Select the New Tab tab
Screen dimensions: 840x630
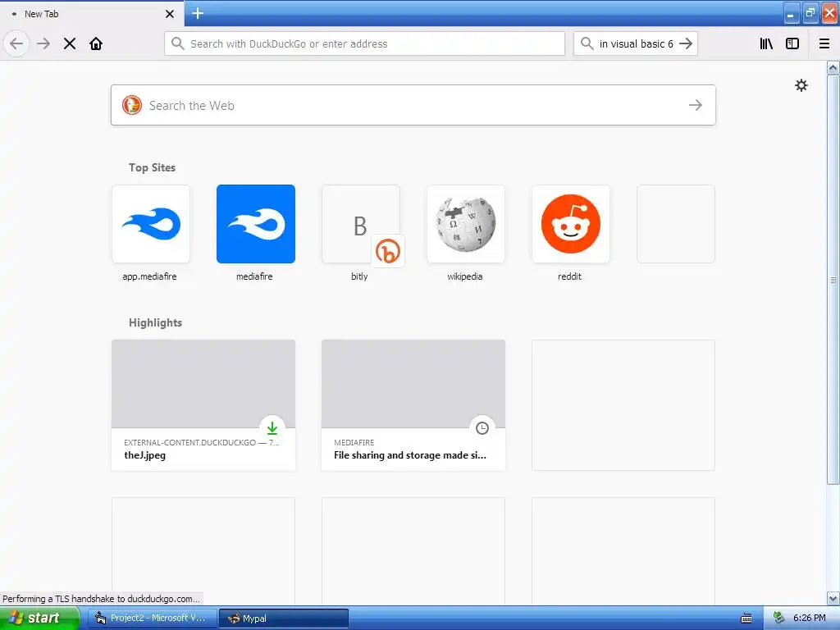92,13
